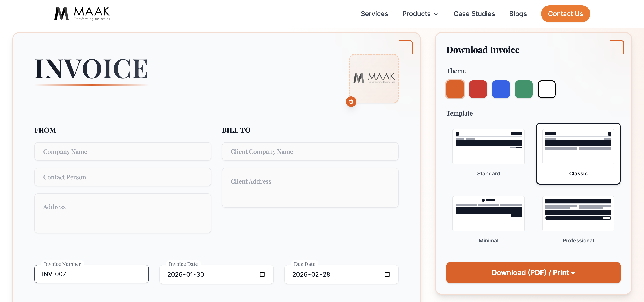Open the Blogs page
Image resolution: width=644 pixels, height=302 pixels.
518,14
